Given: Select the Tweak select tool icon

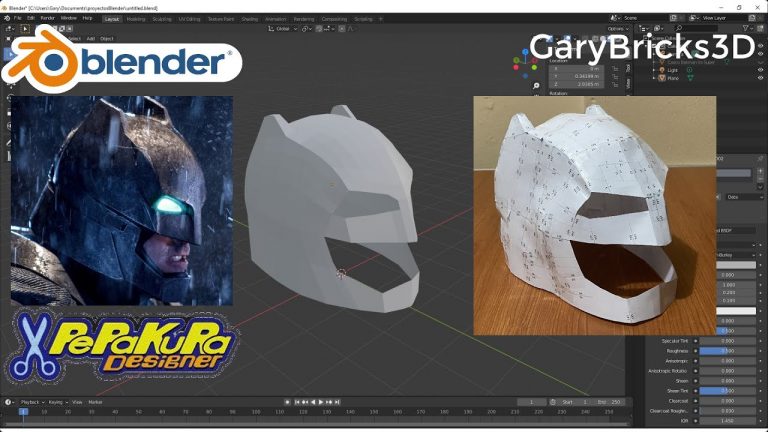Looking at the screenshot, I should (x=25, y=29).
